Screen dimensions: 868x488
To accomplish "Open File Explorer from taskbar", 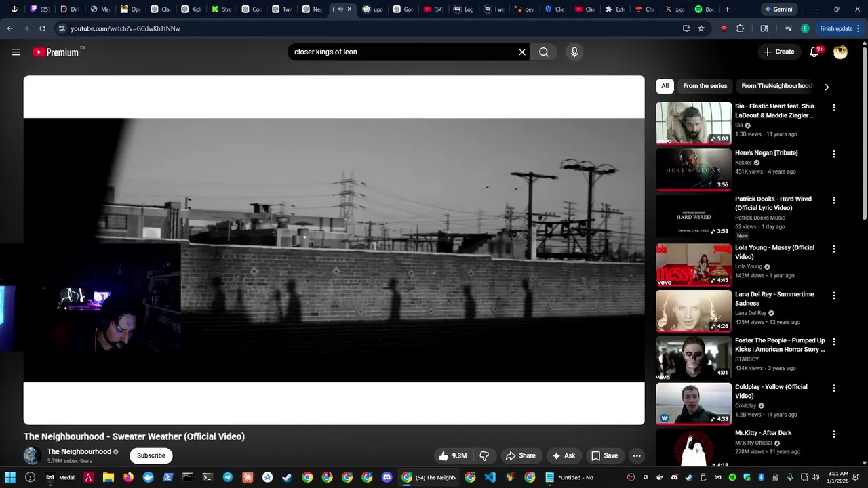I will [108, 477].
